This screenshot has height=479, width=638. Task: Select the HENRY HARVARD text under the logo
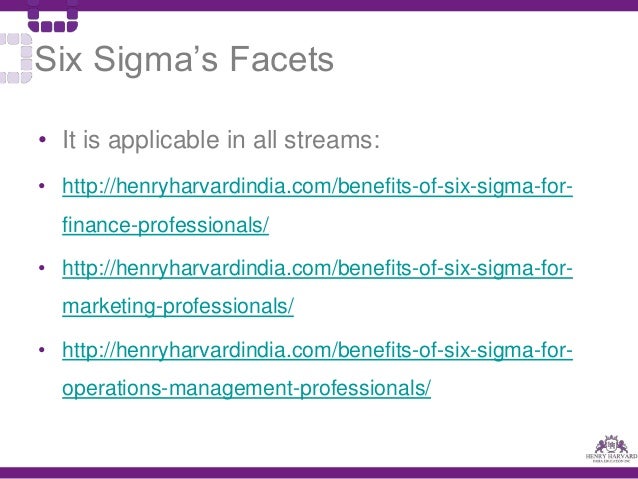tap(611, 457)
